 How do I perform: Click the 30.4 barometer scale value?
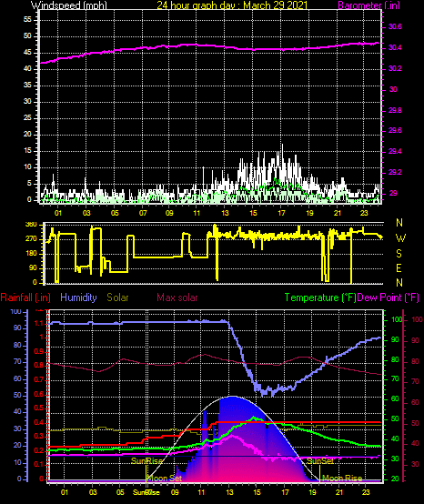click(x=395, y=47)
